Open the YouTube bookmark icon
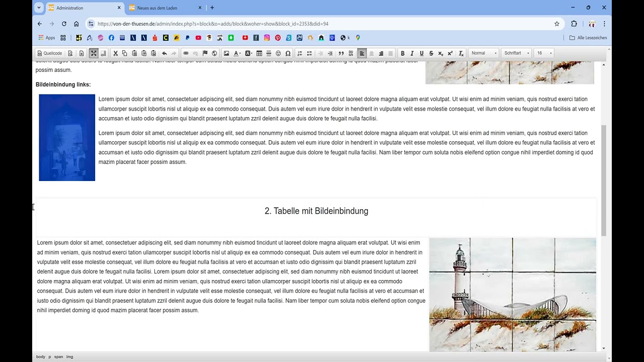This screenshot has width=644, height=362. [198, 38]
